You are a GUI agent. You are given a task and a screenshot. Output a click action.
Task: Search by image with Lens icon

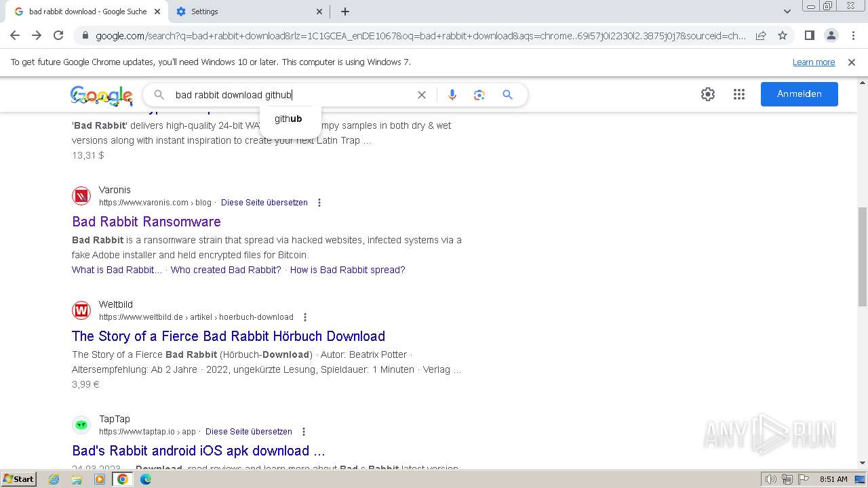[x=479, y=95]
